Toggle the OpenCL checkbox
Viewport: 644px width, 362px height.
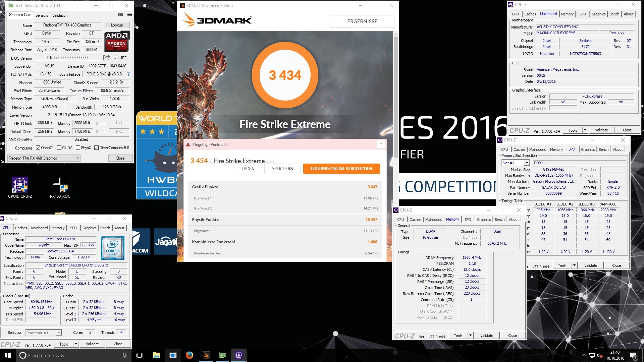click(38, 148)
